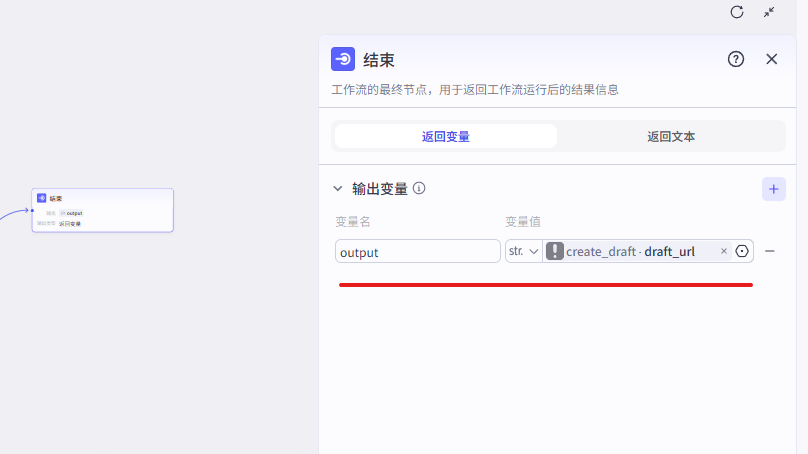Switch to the 返回文本 tab

click(x=671, y=137)
